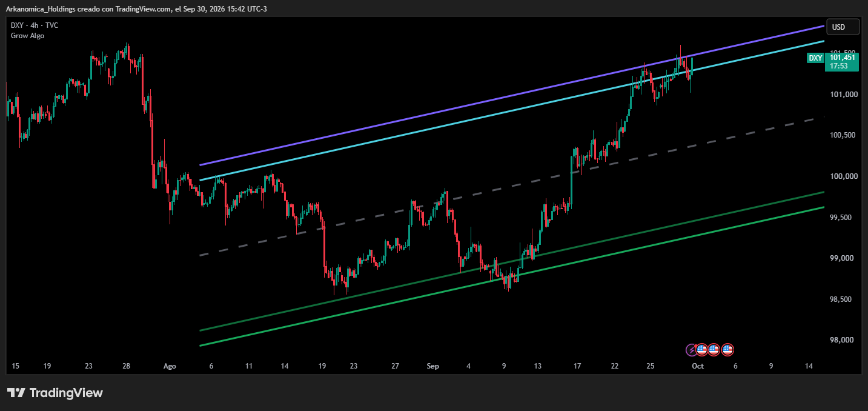Click the Ago month label on time axis
Viewport: 868px width, 411px height.
(x=170, y=366)
